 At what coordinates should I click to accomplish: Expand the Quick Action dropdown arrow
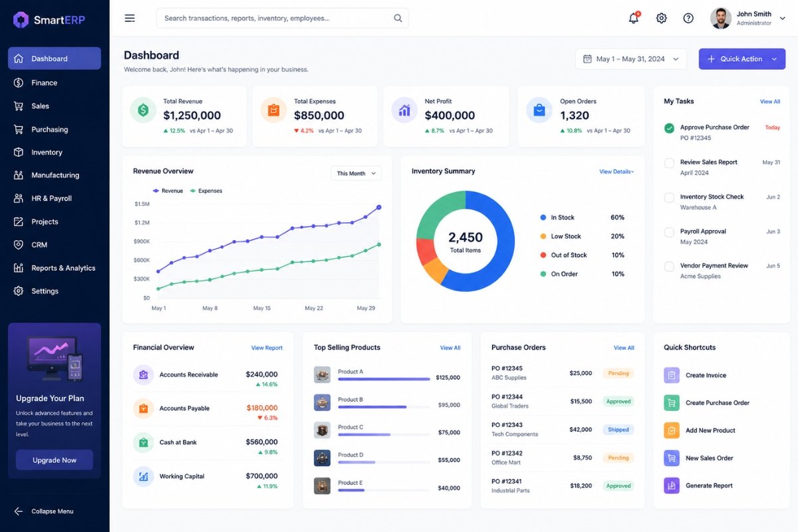pos(774,59)
